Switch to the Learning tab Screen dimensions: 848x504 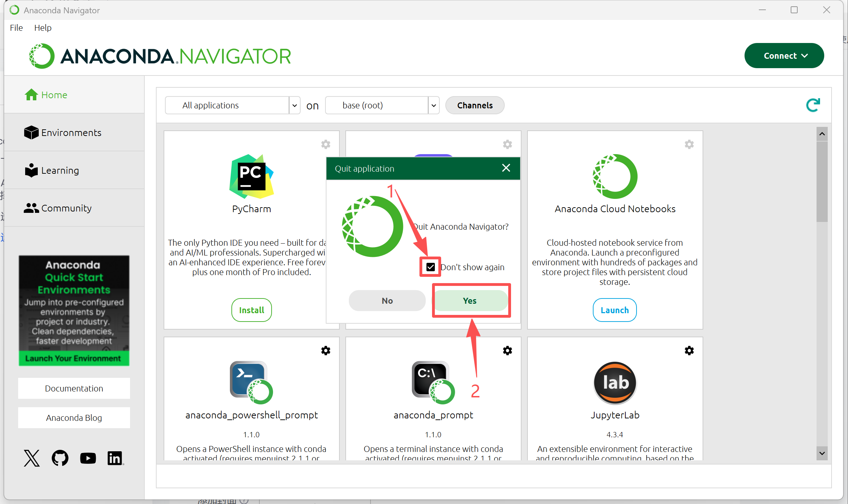[74, 170]
